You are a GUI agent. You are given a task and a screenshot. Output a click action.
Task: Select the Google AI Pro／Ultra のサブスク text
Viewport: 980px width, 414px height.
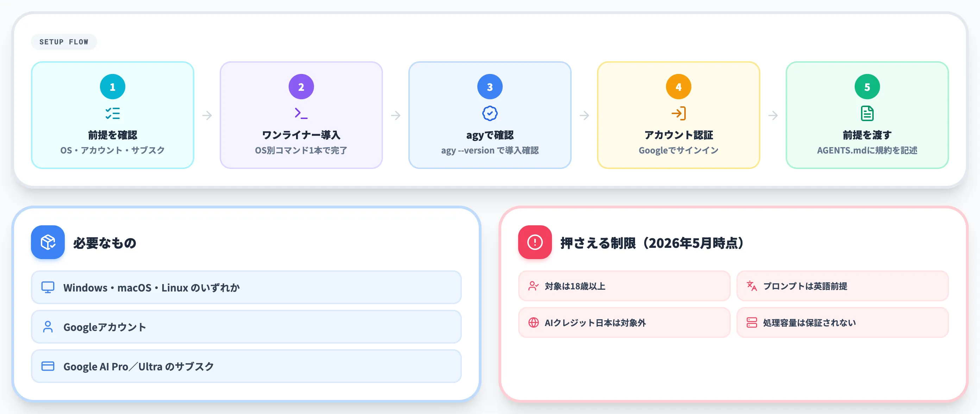(x=138, y=366)
